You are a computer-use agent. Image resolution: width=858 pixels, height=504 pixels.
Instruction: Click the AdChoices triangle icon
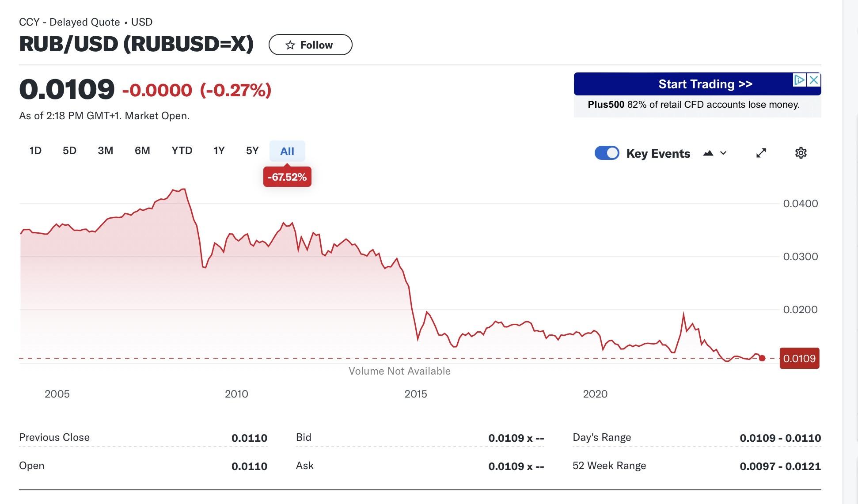(799, 80)
